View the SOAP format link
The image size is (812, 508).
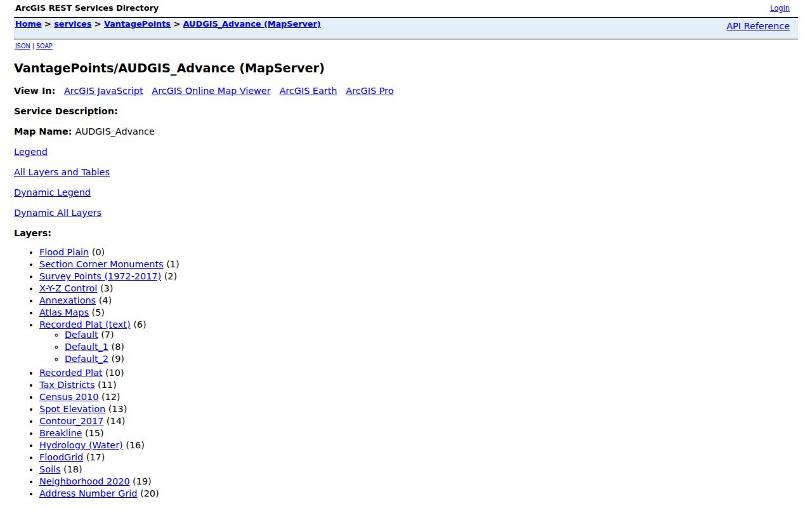pos(44,46)
